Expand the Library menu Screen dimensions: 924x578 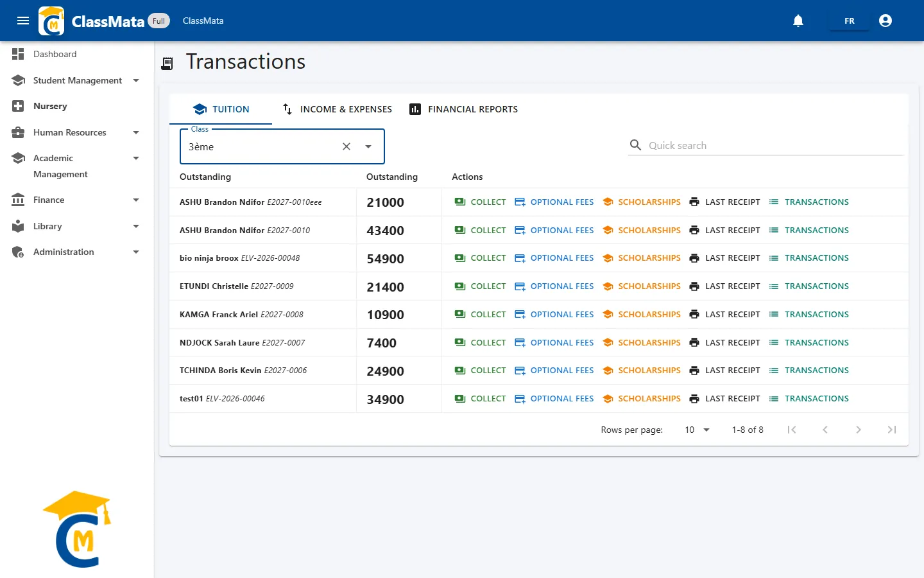click(x=77, y=226)
